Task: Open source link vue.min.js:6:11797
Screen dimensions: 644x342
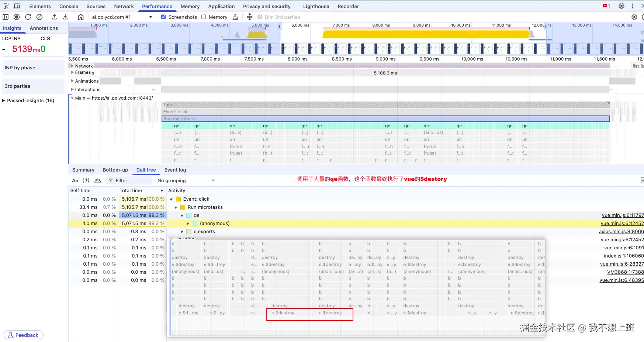Action: (623, 215)
